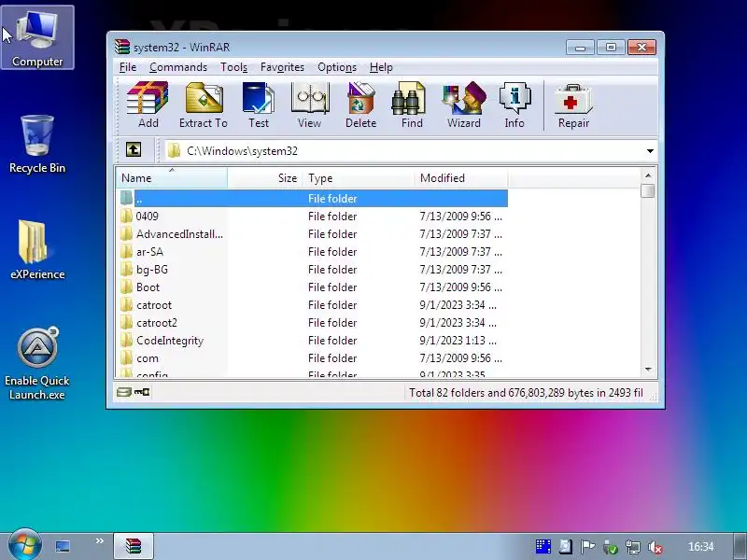Open the Find binoculars tool

[x=412, y=105]
